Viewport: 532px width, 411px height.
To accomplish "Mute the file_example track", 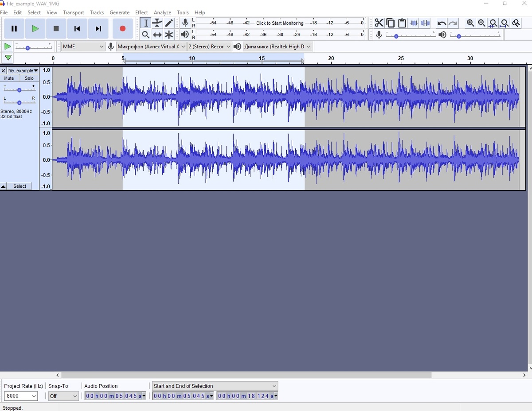I will point(9,78).
